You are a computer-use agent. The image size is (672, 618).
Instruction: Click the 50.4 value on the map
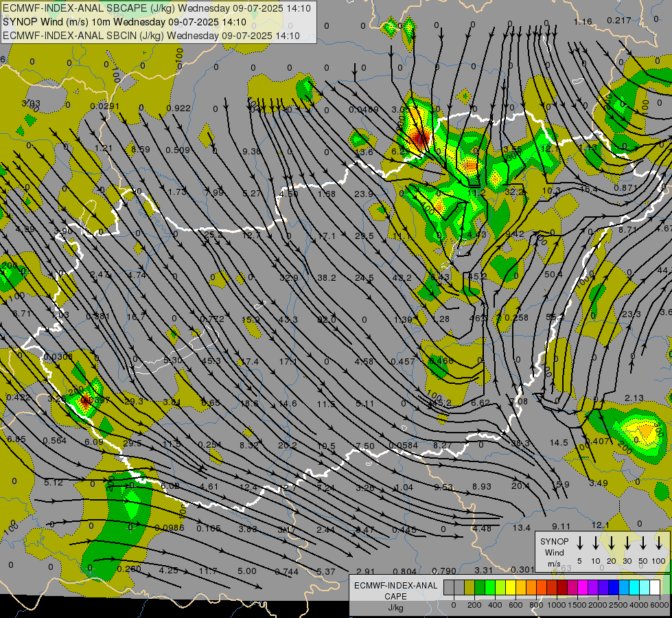pos(553,274)
